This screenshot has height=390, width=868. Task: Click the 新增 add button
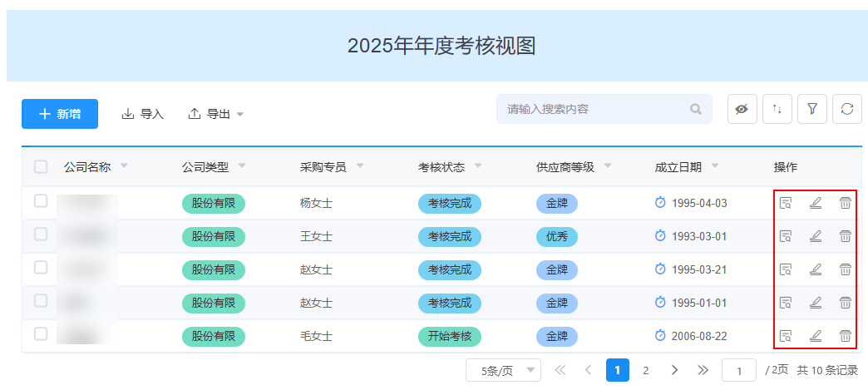60,114
